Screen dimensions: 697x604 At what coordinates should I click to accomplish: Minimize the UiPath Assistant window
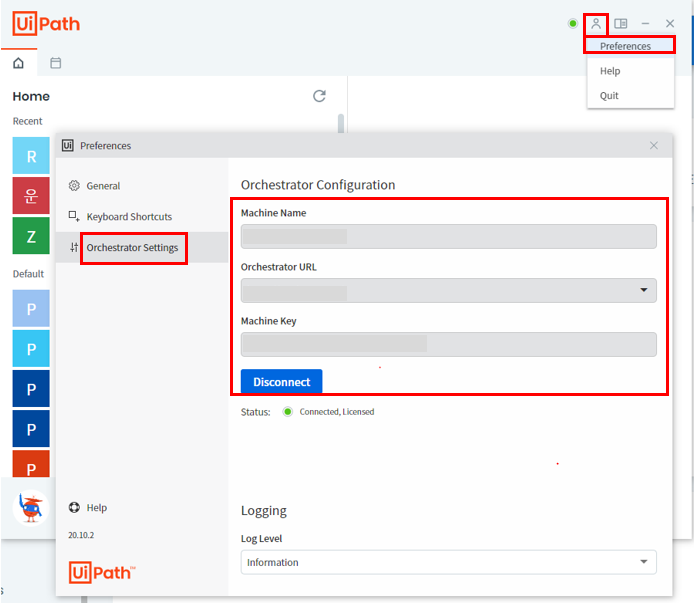point(647,24)
